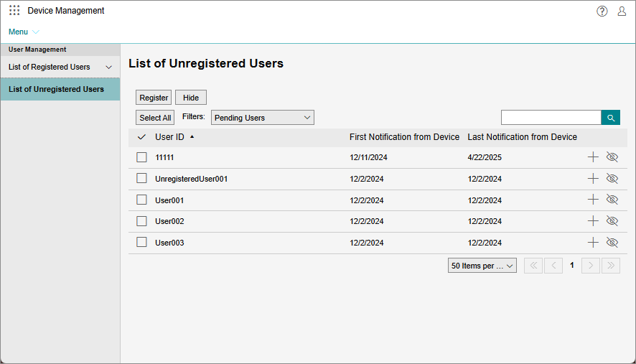Open the Menu dropdown
The image size is (636, 364).
24,32
